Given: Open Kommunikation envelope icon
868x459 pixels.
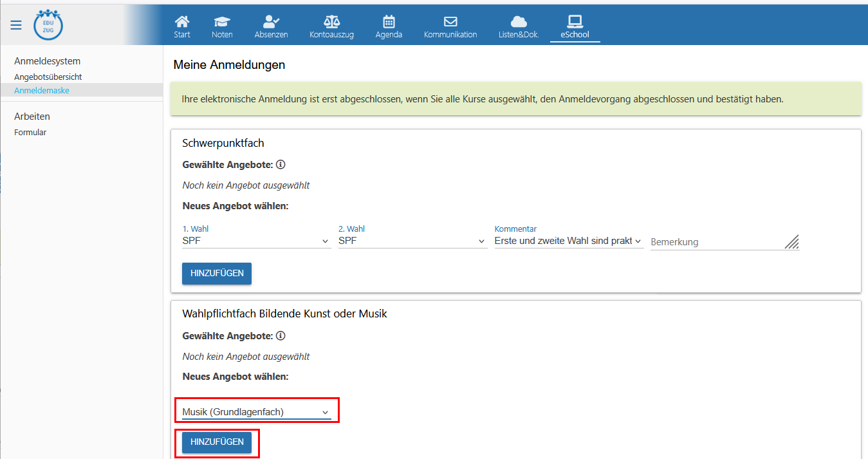Looking at the screenshot, I should point(450,22).
